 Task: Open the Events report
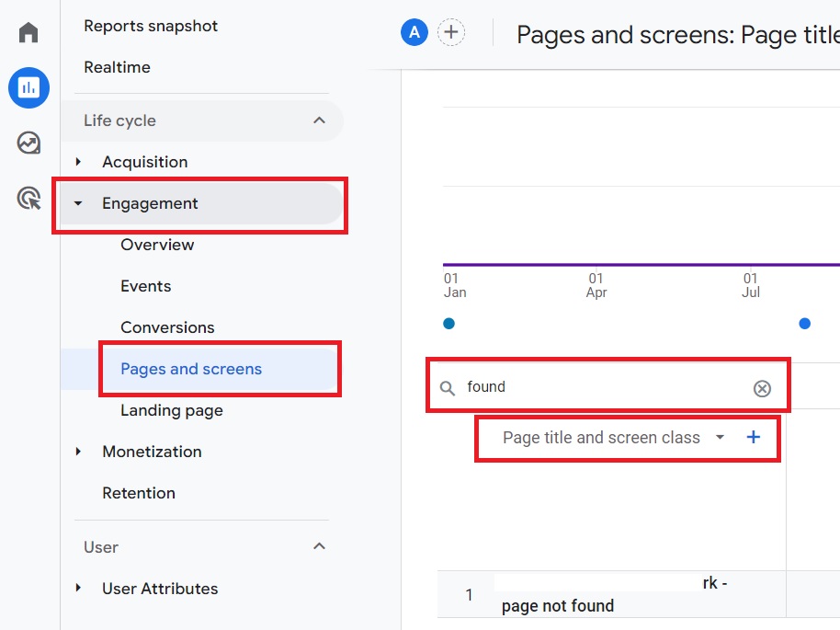click(x=146, y=286)
